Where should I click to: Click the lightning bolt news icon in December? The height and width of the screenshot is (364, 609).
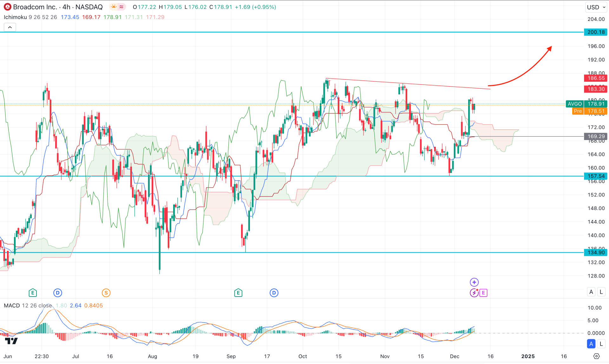pyautogui.click(x=474, y=293)
